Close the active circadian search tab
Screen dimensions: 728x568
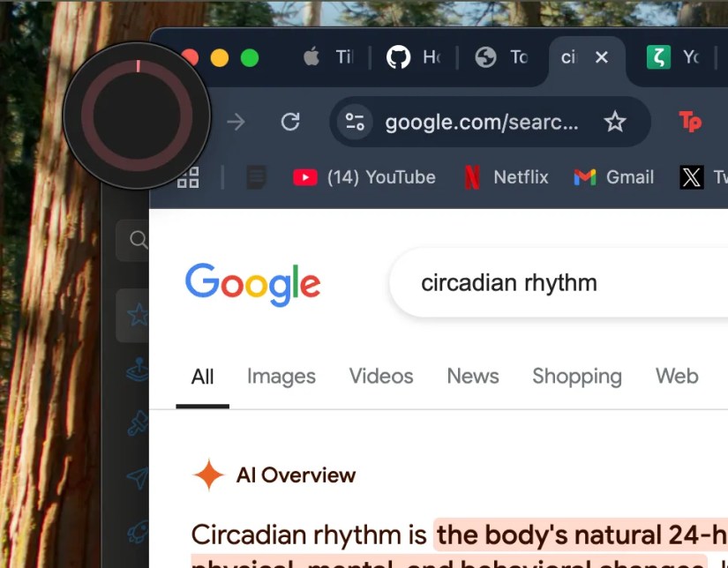coord(602,57)
